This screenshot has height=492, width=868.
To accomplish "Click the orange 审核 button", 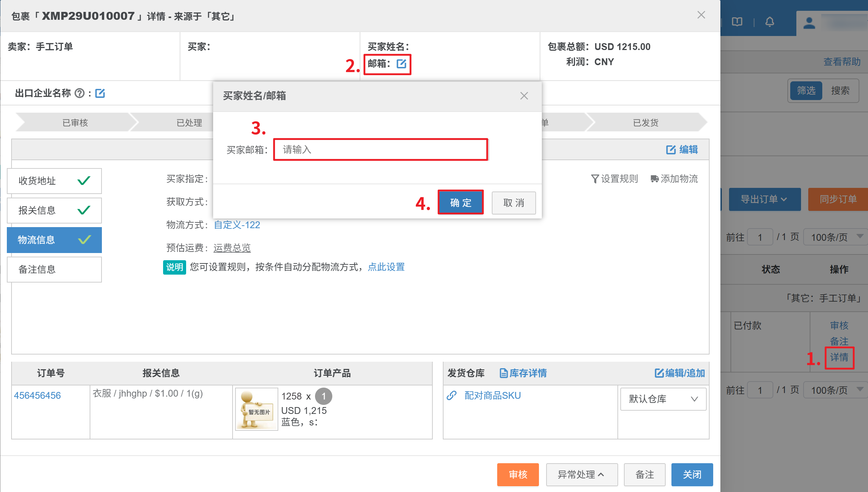I will (517, 475).
